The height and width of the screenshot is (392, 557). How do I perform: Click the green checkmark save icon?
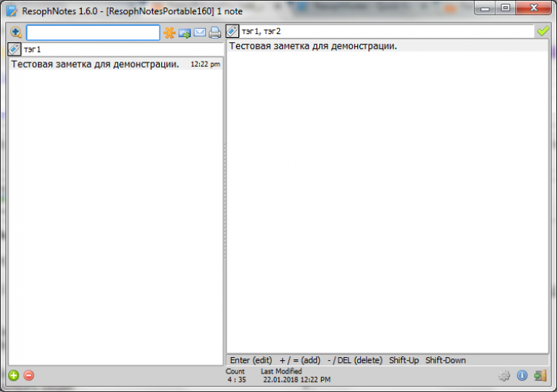[543, 31]
